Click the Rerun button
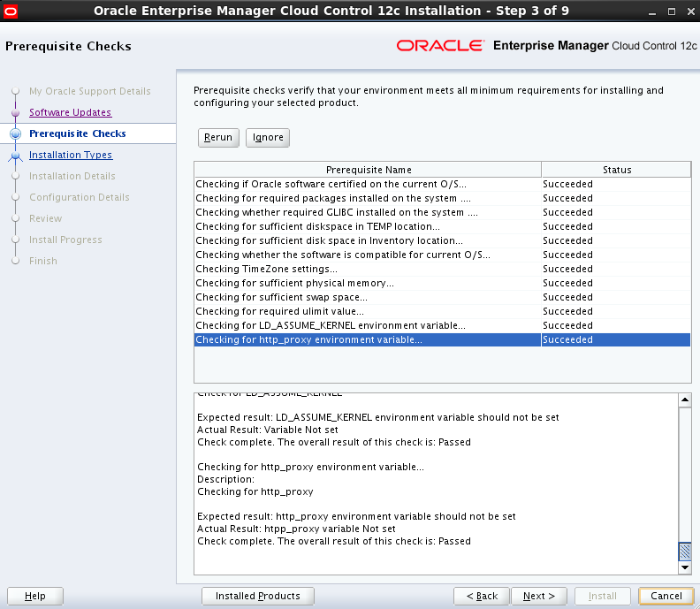The height and width of the screenshot is (609, 700). coord(218,137)
